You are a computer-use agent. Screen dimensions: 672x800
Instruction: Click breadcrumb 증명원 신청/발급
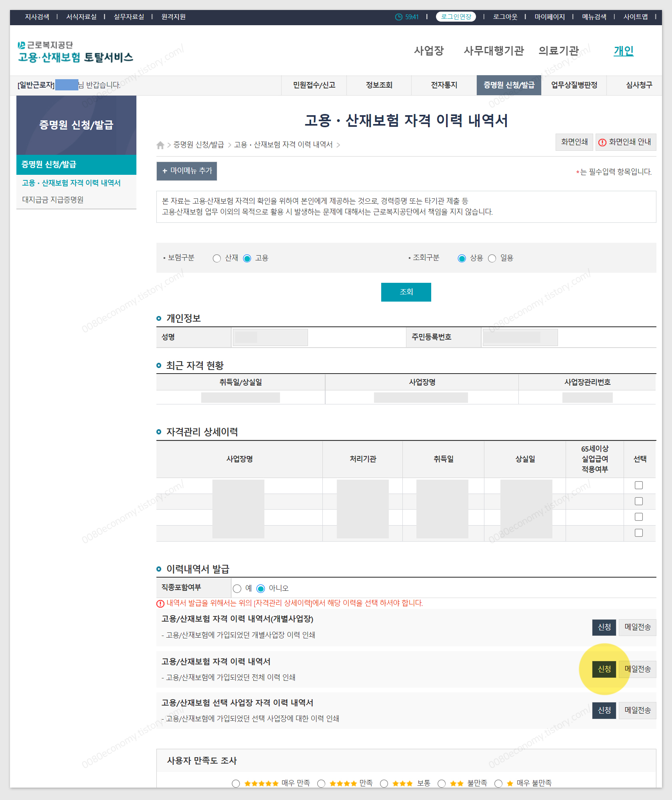click(199, 145)
